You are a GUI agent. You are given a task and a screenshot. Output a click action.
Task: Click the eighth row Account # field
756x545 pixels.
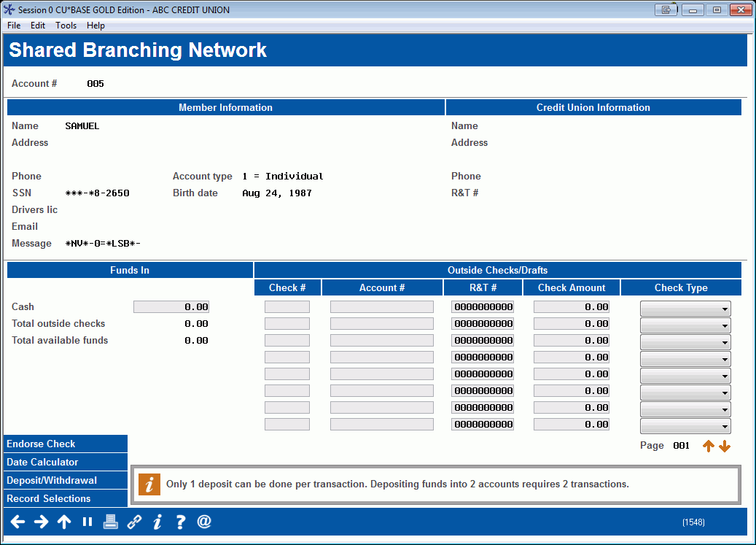[x=382, y=425]
